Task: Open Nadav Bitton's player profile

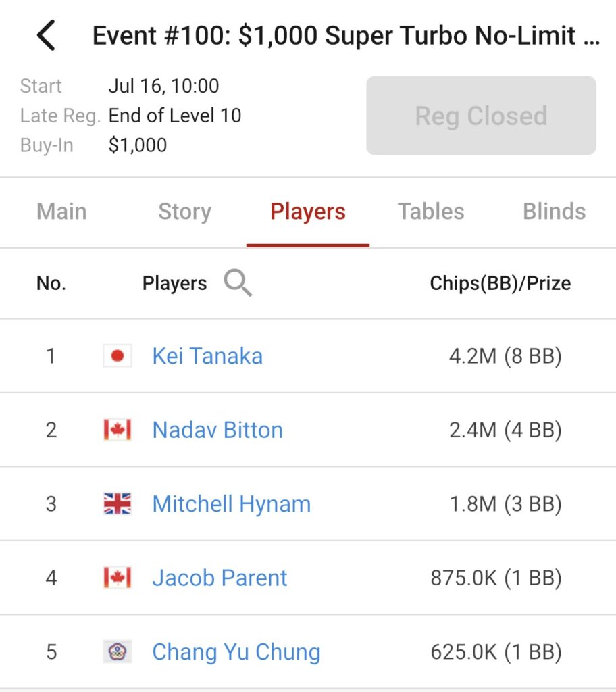Action: (x=217, y=430)
